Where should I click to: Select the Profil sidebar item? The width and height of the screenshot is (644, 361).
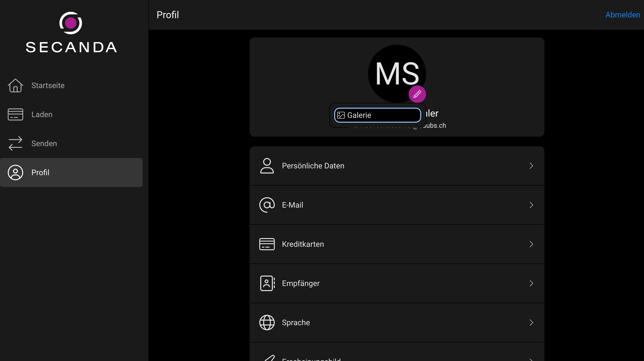tap(71, 173)
